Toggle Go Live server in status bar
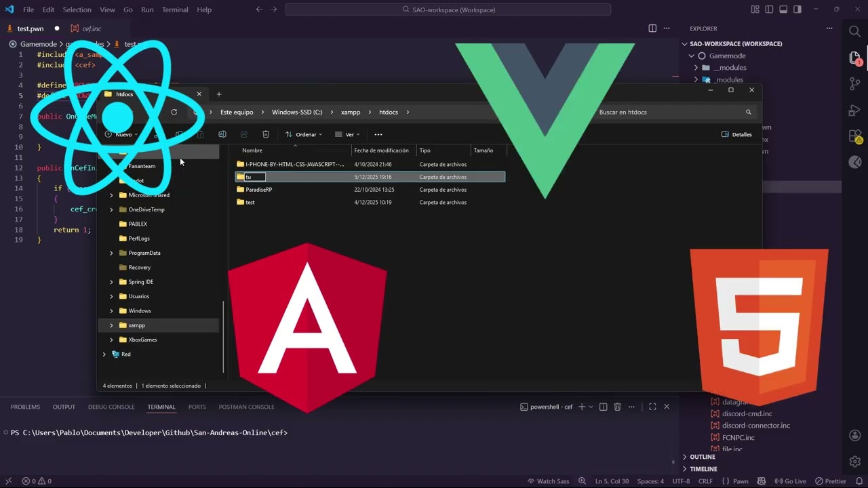 tap(791, 481)
